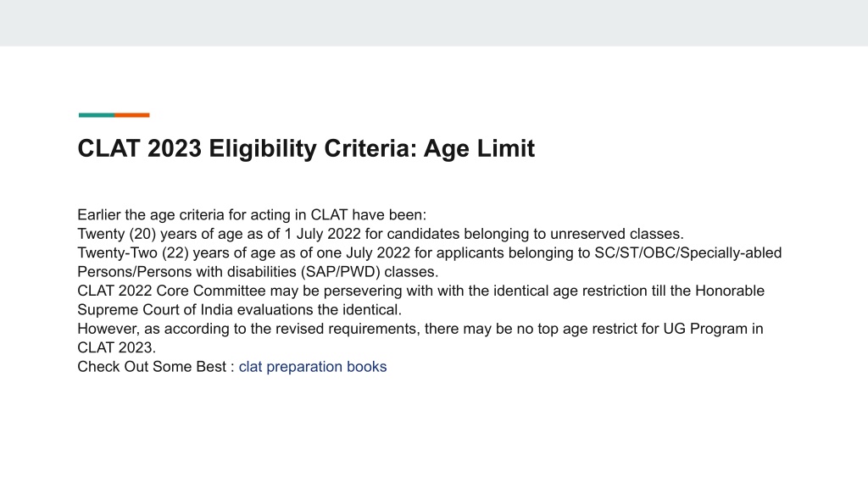Click the line starting 'Earlier the age criteria'

[x=252, y=214]
